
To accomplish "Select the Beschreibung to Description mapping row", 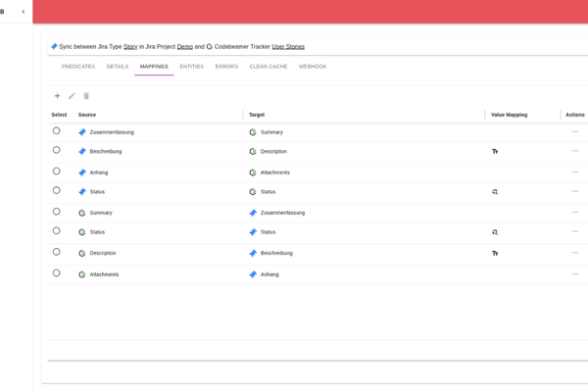I will [x=56, y=150].
